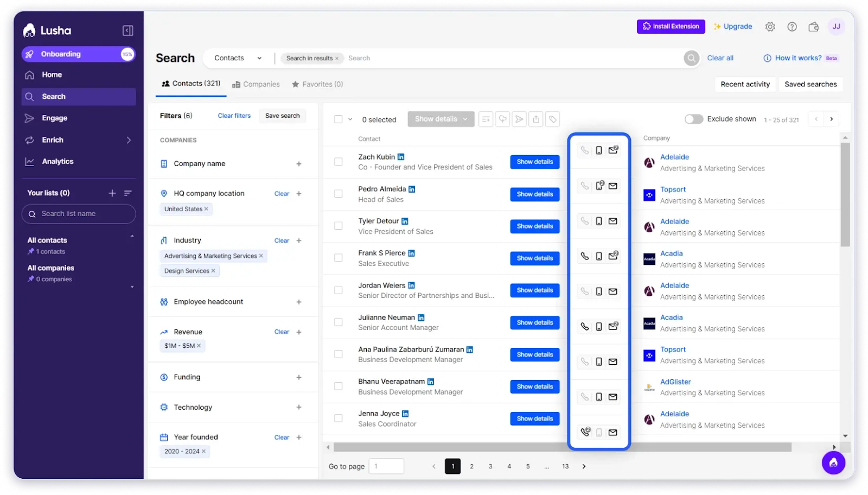This screenshot has height=495, width=868.
Task: Select Julianne Neuman's checkbox
Action: [339, 322]
